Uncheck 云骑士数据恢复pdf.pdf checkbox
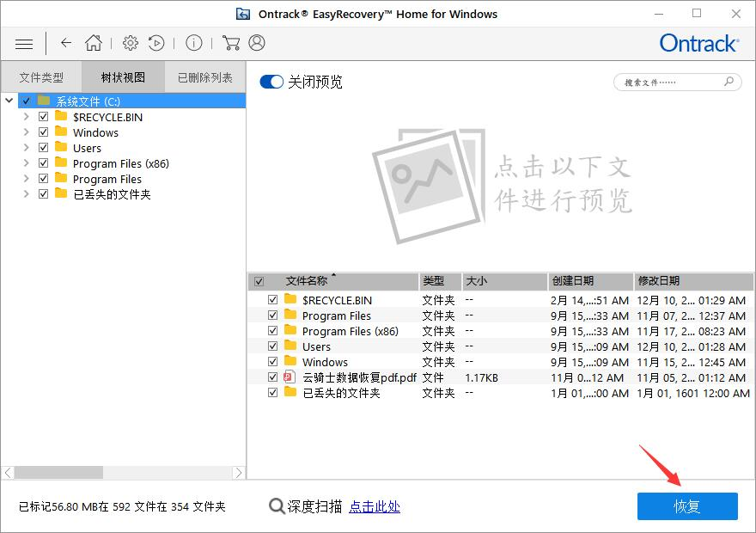 (273, 377)
